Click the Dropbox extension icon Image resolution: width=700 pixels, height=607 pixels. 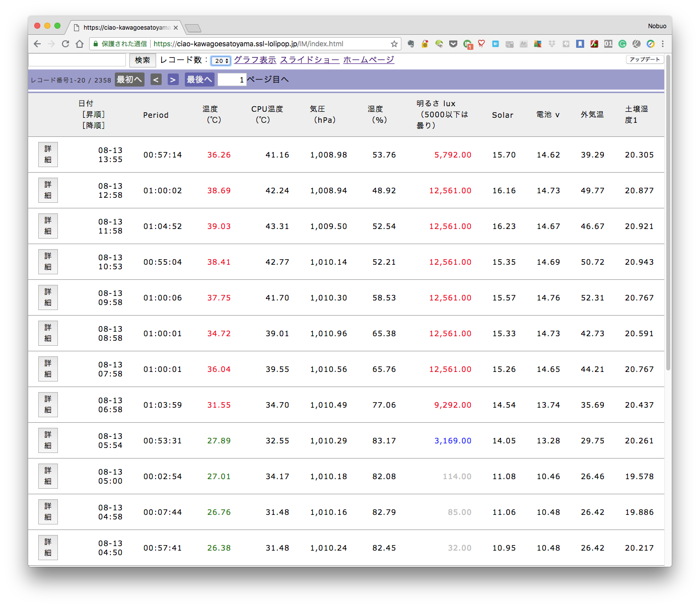click(552, 44)
